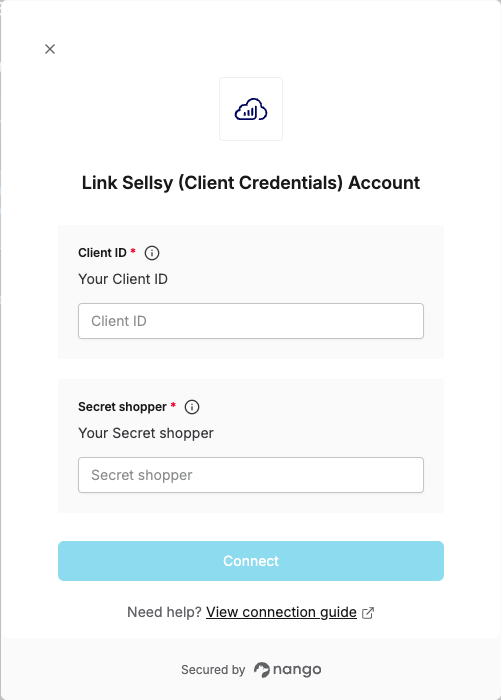501x700 pixels.
Task: Click the nango logo icon
Action: coord(262,670)
